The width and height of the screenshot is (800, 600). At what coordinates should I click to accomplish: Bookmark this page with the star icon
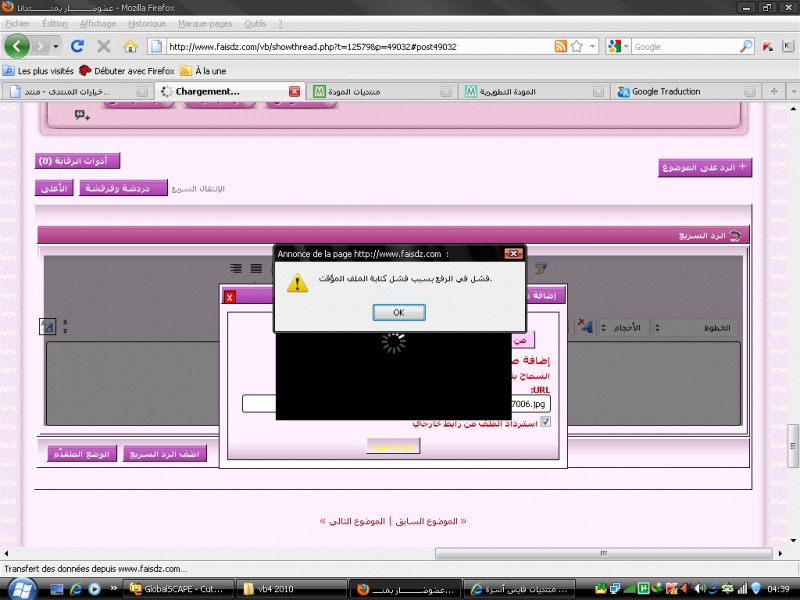tap(577, 46)
